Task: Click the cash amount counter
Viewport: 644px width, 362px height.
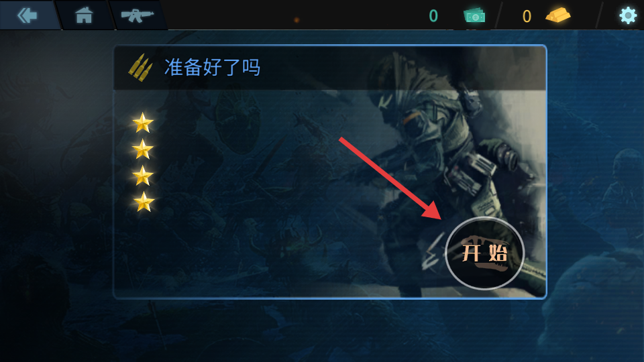Action: [x=433, y=16]
